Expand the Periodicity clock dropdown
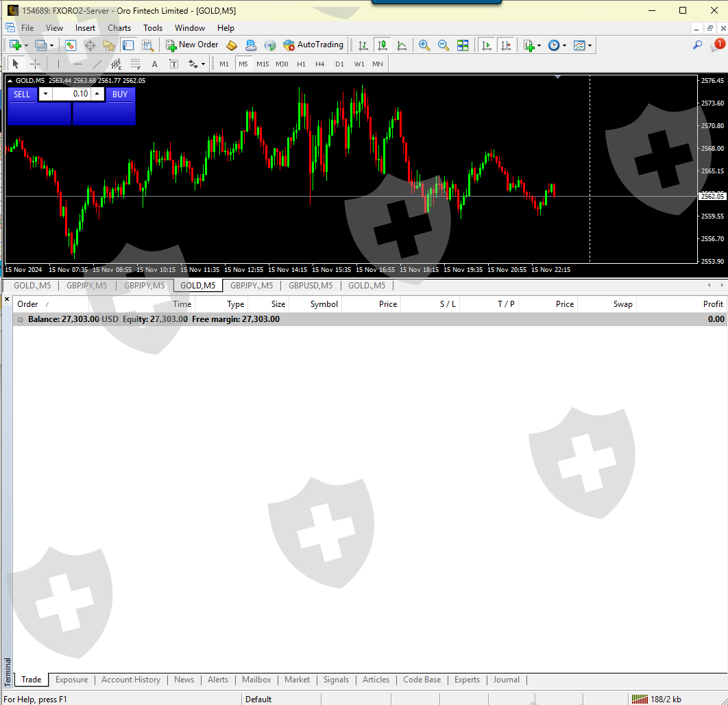Image resolution: width=728 pixels, height=705 pixels. pyautogui.click(x=565, y=46)
